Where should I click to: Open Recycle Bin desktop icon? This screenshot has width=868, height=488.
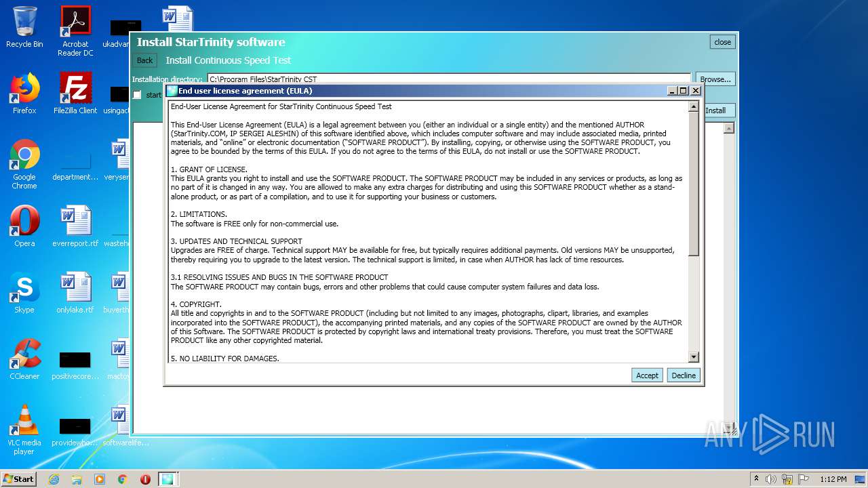point(24,27)
